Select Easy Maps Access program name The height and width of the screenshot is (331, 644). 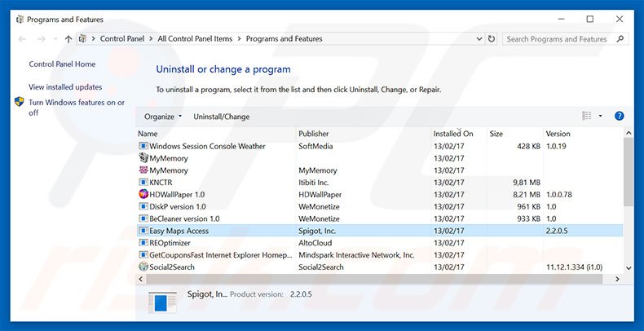click(179, 231)
